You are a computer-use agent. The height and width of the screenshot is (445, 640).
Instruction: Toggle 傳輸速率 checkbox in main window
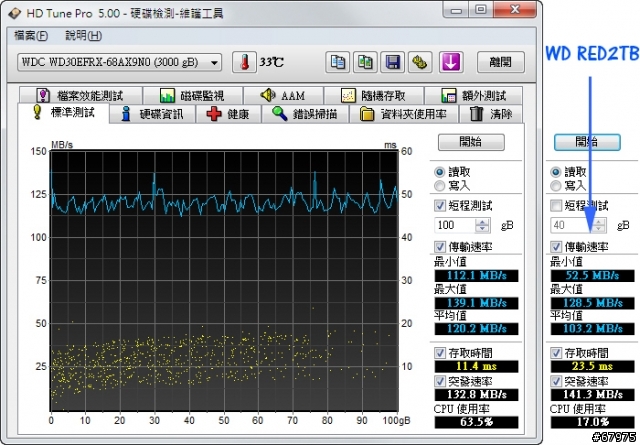tap(440, 247)
